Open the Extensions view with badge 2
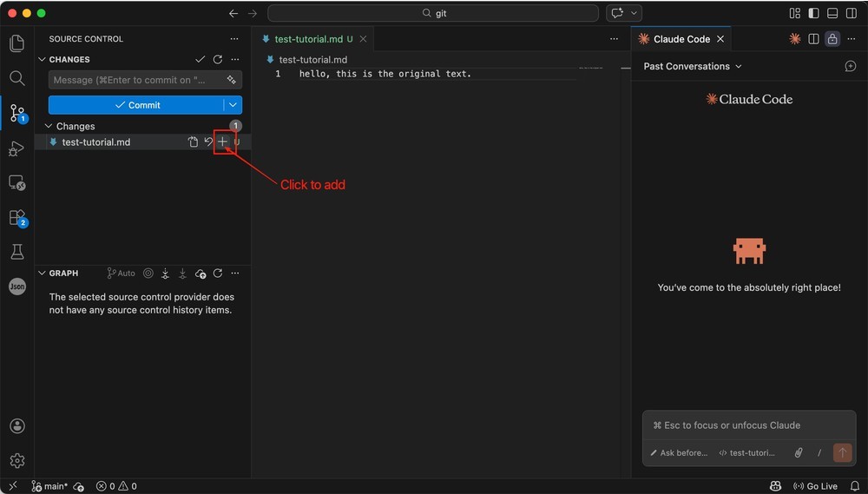Screen dimensions: 868x494 (17, 218)
